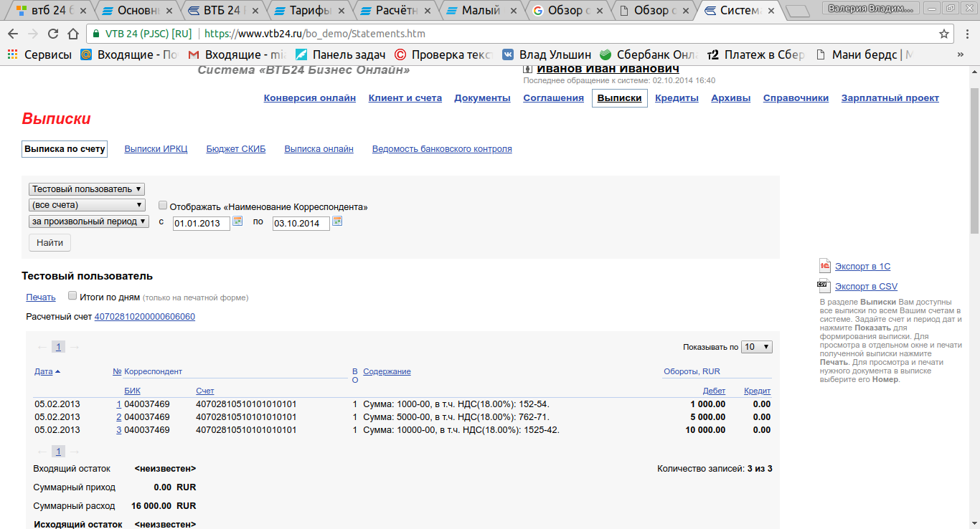Toggle the Итоги по дням checkbox
The height and width of the screenshot is (529, 980).
(x=72, y=295)
